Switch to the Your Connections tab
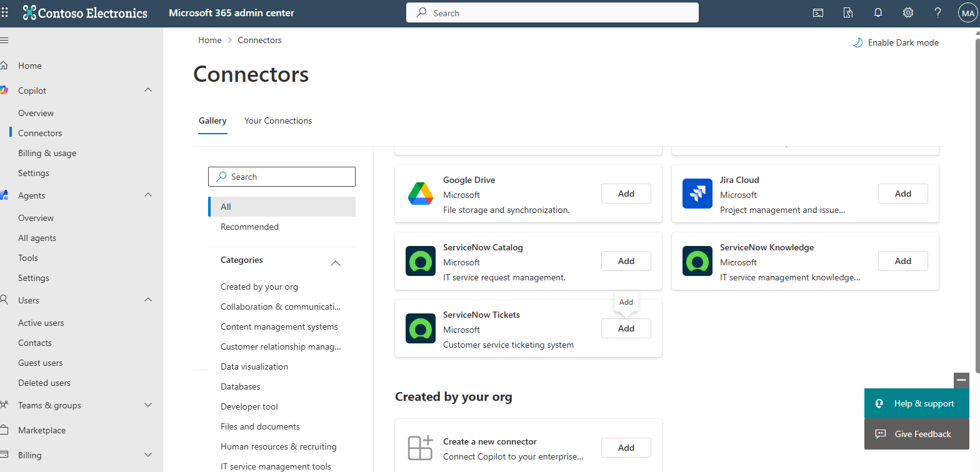 coord(278,120)
